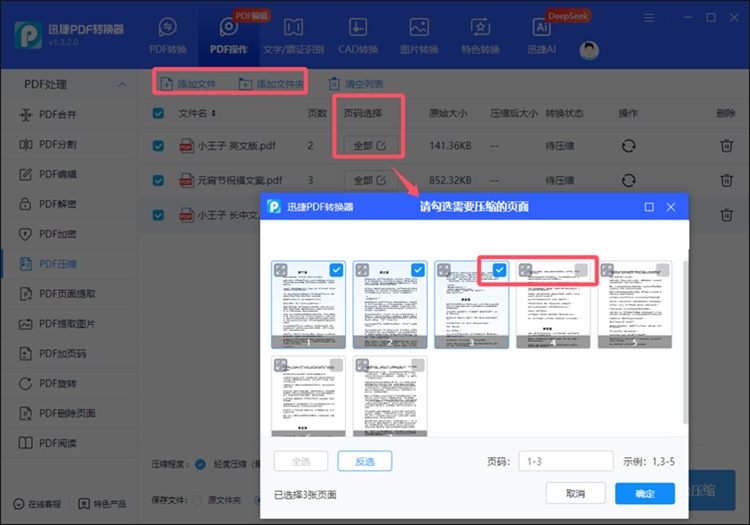Select PDF提取图片 in the sidebar
750x525 pixels.
[69, 324]
